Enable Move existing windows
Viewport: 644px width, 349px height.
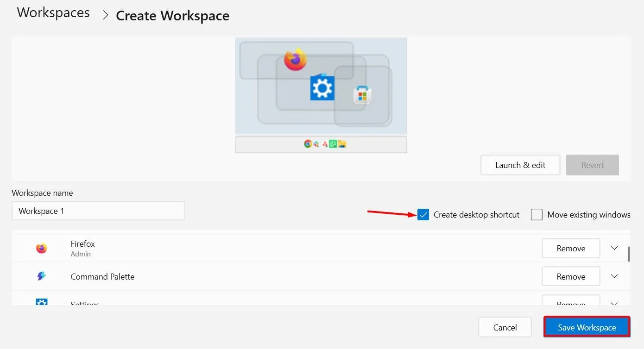[537, 214]
